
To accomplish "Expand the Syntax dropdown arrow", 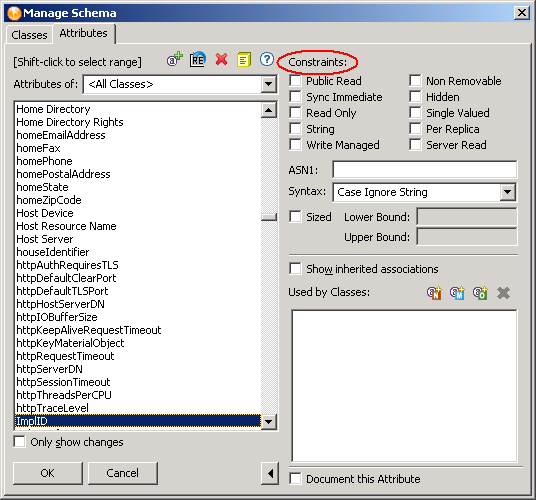I will tap(508, 192).
